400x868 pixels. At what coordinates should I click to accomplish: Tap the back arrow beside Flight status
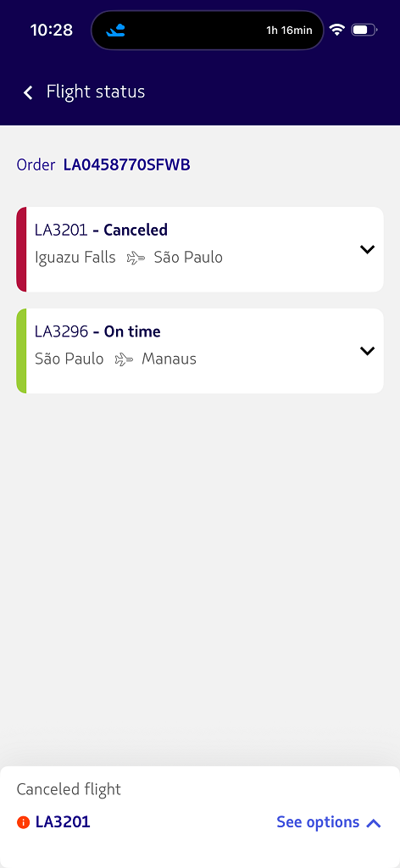coord(28,92)
